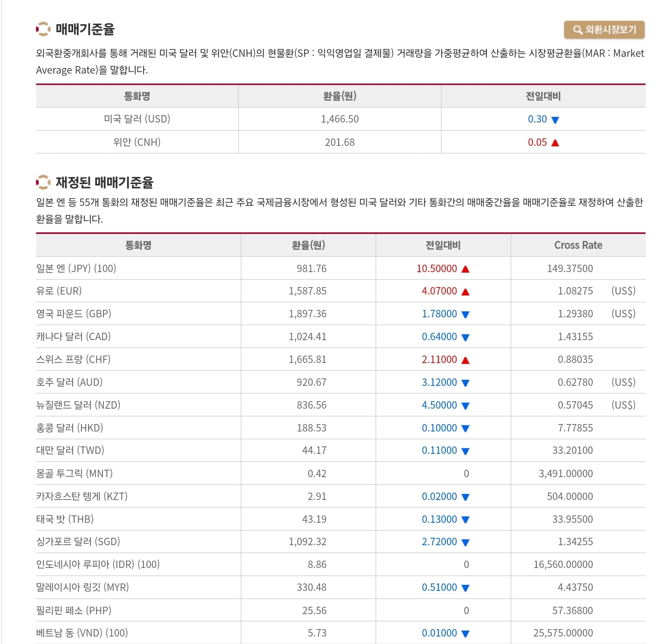The width and height of the screenshot is (663, 644).
Task: Open the 외환시장보기 button
Action: tap(604, 30)
